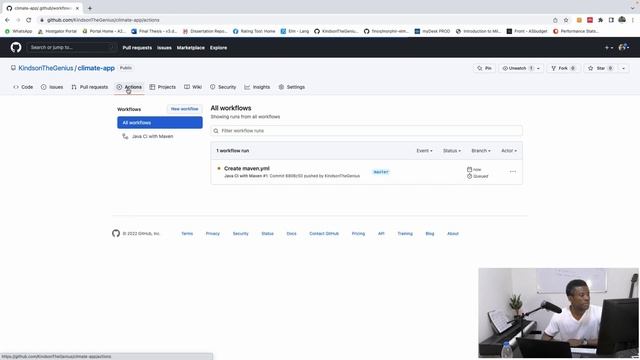Open the Performance Stats bookmark
The height and width of the screenshot is (360, 640).
click(576, 31)
